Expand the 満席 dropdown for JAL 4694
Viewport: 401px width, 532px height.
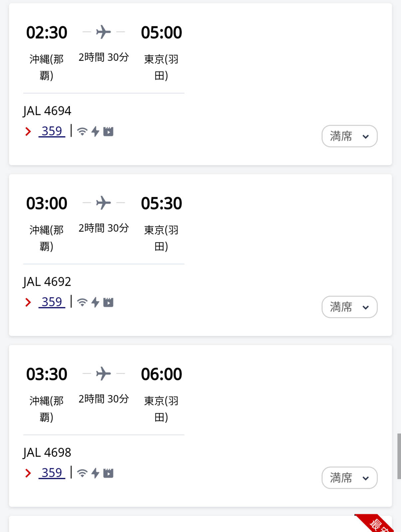[x=349, y=136]
